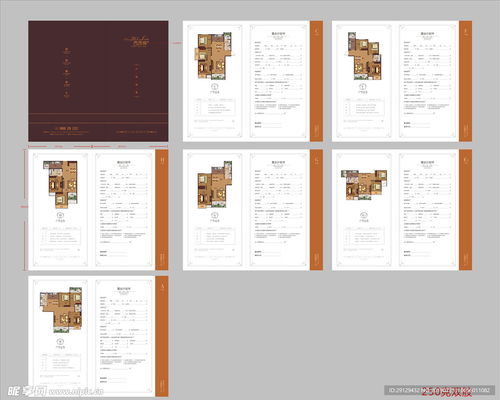Click the gold logo on the maroon cover
The image size is (500, 400).
click(137, 42)
